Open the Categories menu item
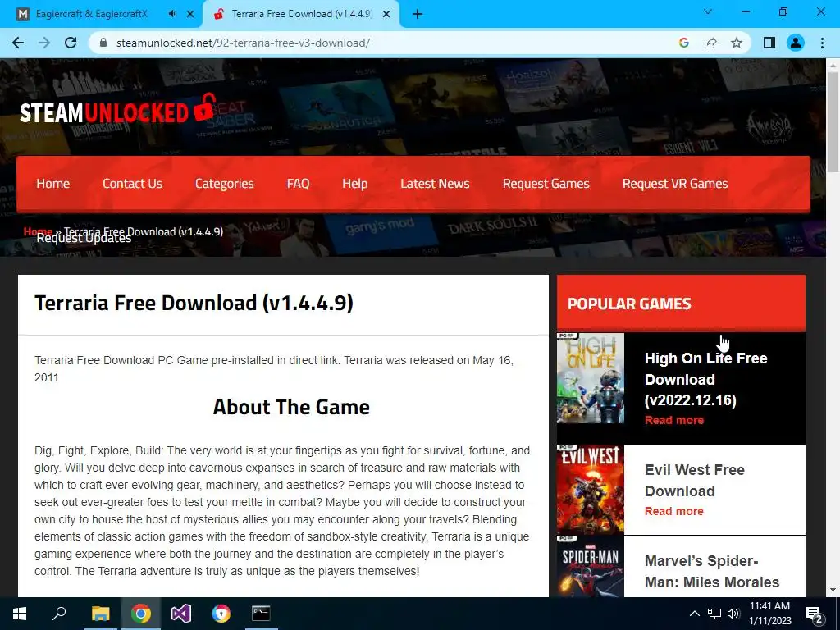Viewport: 840px width, 630px height. tap(225, 184)
